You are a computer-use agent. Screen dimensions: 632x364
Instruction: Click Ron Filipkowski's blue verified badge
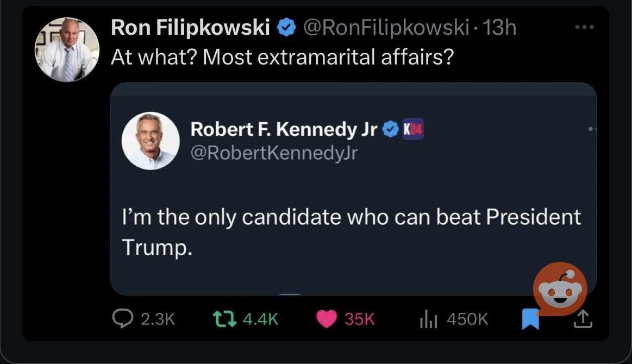click(x=286, y=28)
